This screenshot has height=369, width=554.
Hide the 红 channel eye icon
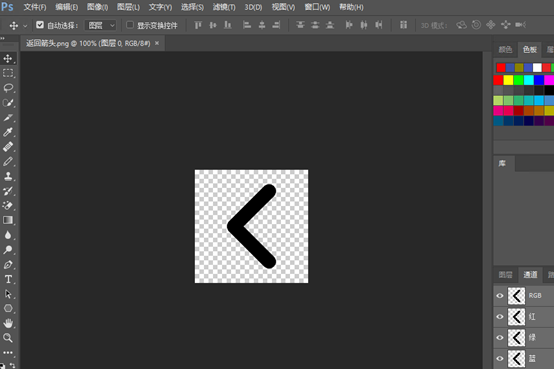[x=500, y=317]
